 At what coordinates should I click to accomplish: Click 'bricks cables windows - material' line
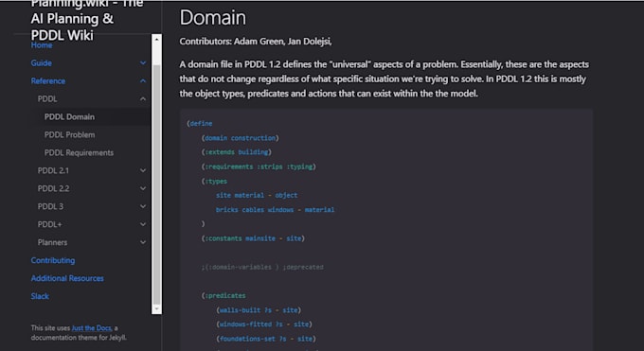tap(276, 210)
